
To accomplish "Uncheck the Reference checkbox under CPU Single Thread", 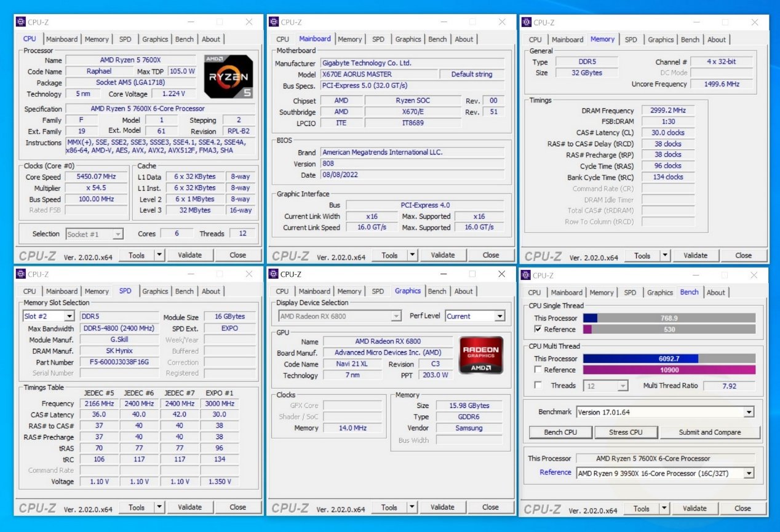I will [x=538, y=329].
